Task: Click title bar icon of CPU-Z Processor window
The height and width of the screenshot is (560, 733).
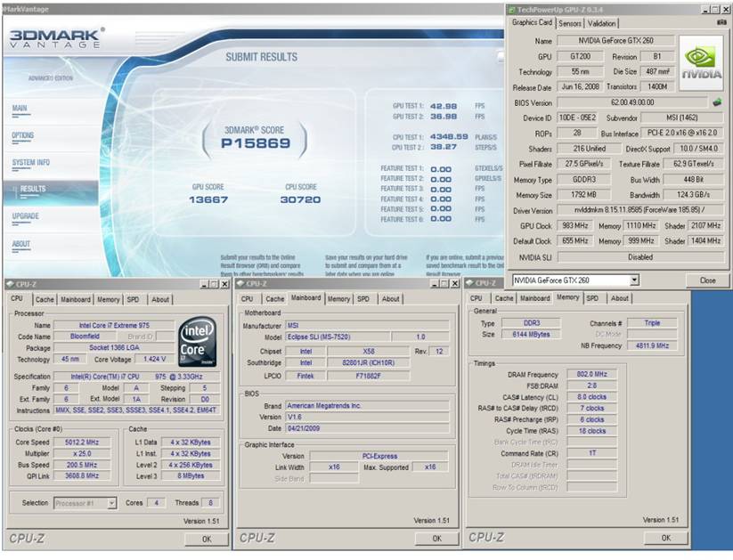Action: [x=11, y=284]
